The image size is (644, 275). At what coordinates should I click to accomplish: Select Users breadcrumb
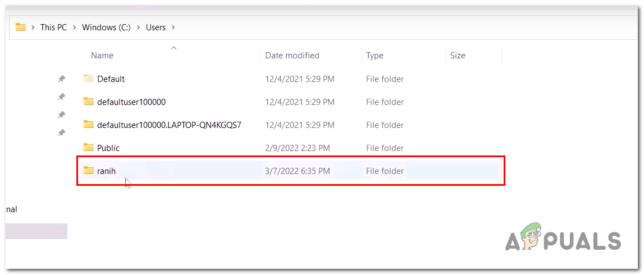(156, 27)
